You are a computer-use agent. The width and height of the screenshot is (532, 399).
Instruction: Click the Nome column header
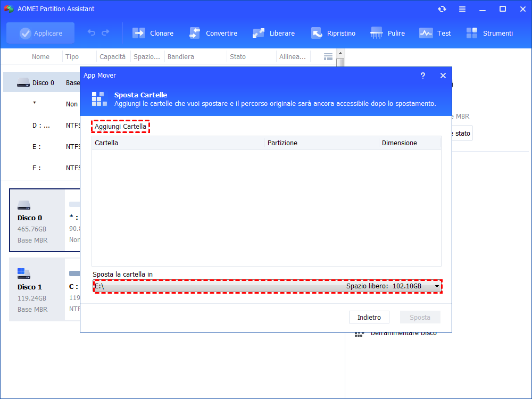40,57
